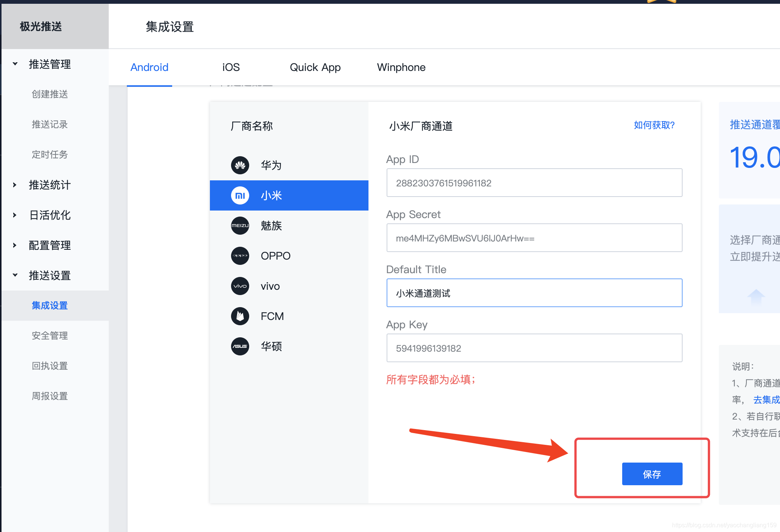The height and width of the screenshot is (532, 780).
Task: Collapse the 推送管理 menu arrow
Action: click(15, 64)
